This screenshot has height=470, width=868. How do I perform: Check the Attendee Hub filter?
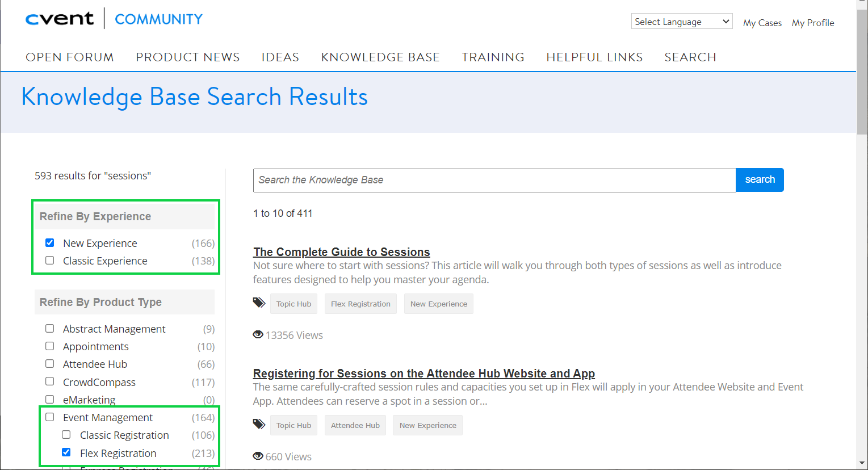(50, 364)
